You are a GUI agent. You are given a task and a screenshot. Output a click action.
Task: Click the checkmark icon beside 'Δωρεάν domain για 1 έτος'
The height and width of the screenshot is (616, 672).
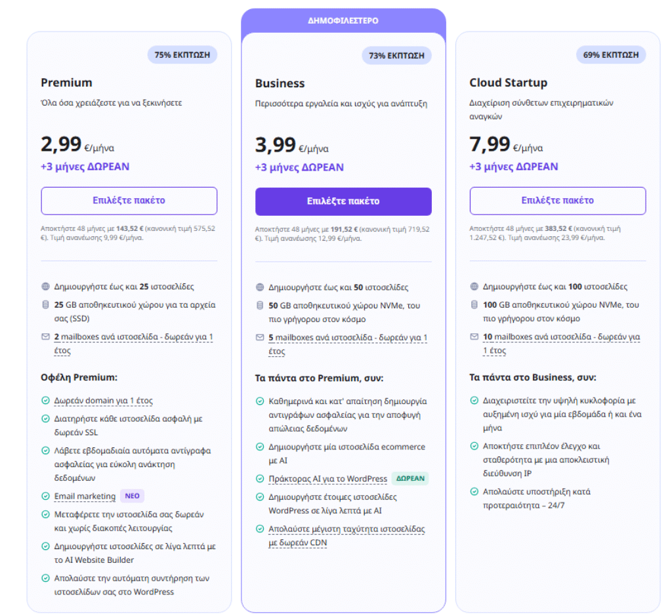click(x=45, y=400)
